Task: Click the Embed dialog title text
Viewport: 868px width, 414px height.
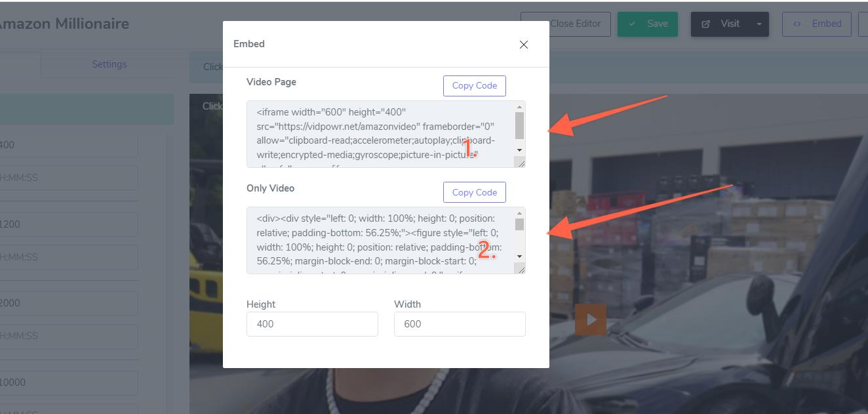Action: [249, 44]
